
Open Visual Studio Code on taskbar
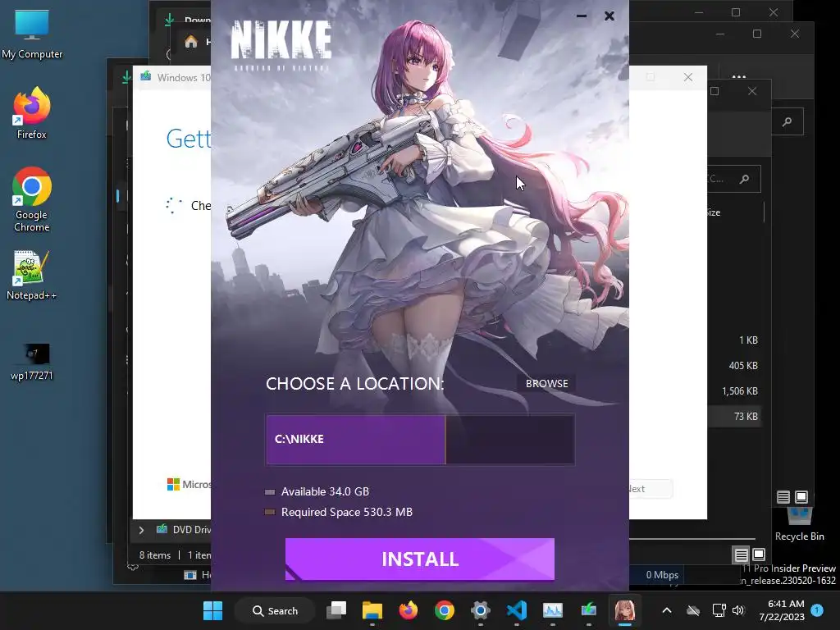click(x=517, y=610)
